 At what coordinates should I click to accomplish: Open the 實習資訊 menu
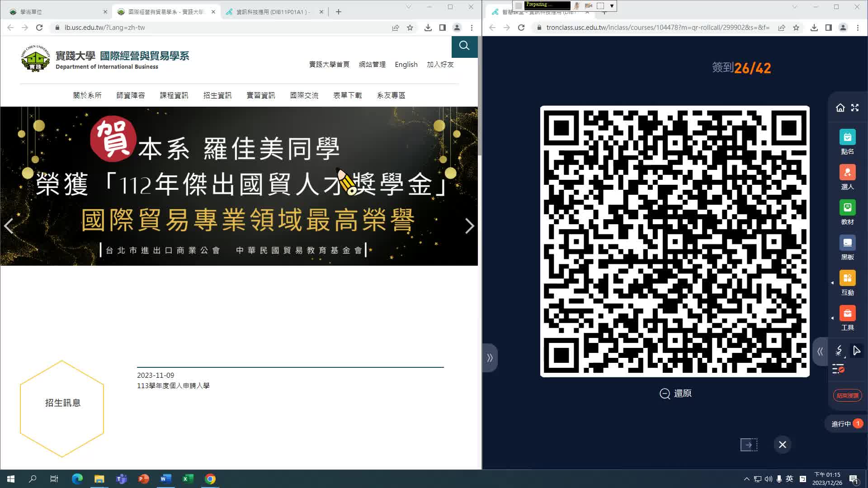261,95
